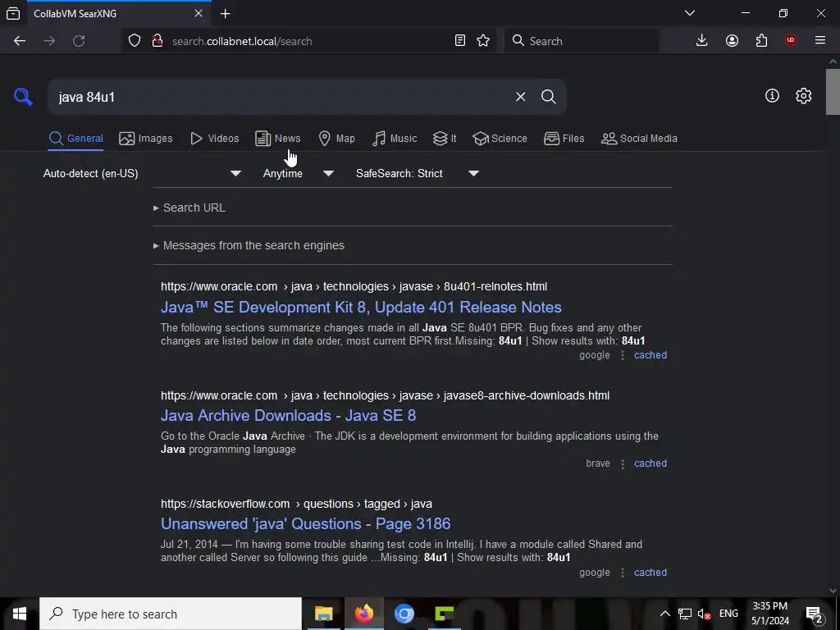Open a new tab with plus icon

226,13
